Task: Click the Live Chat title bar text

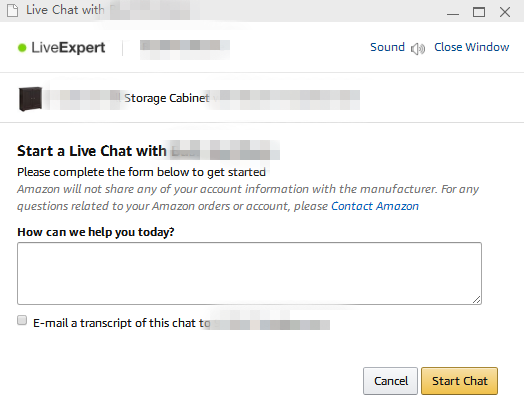Action: pos(65,10)
